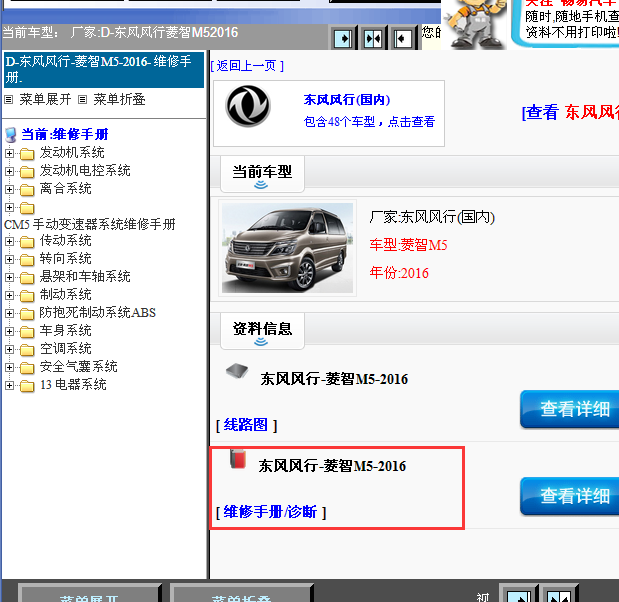Viewport: 619px width, 602px height.
Task: Expand the 制动系统 tree node
Action: [x=9, y=296]
